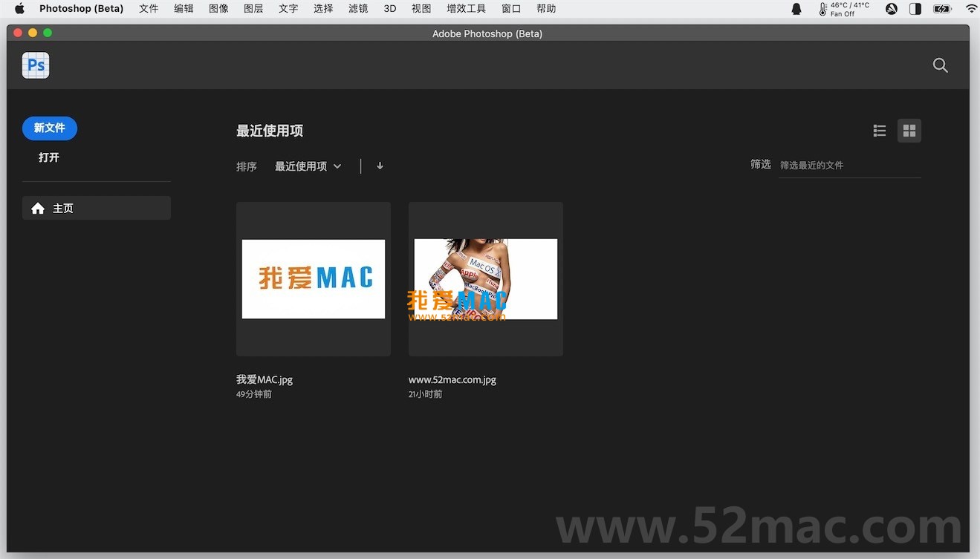This screenshot has height=559, width=980.
Task: Click the notification bell icon in the menu bar
Action: (796, 9)
